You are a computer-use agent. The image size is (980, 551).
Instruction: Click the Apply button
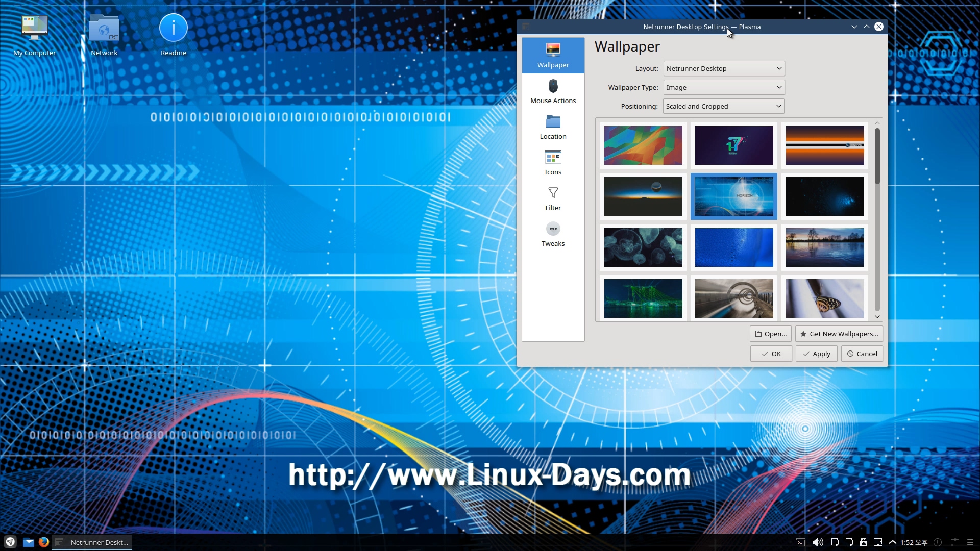[x=816, y=354]
